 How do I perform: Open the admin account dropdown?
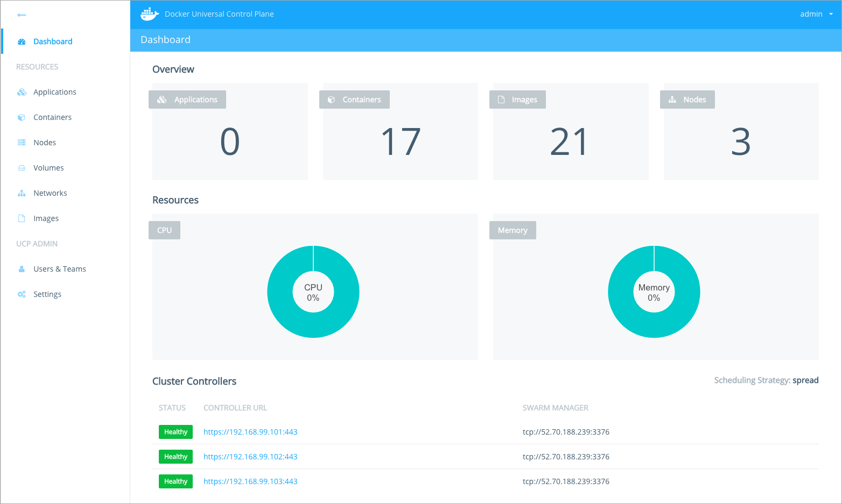pos(815,14)
